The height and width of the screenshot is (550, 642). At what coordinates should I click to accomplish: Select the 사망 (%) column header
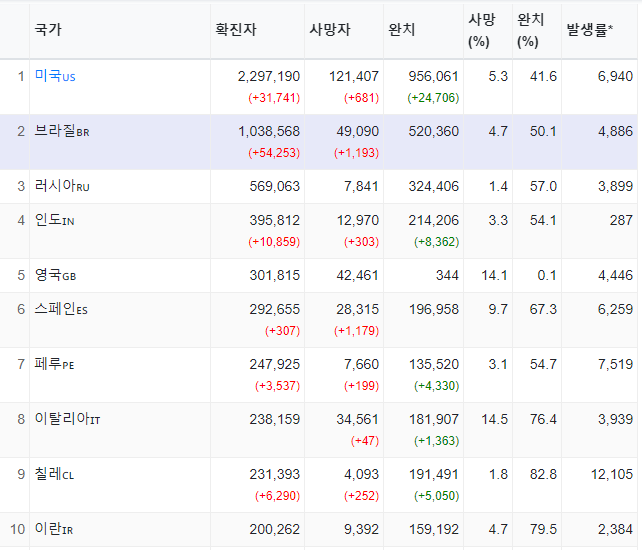(482, 30)
